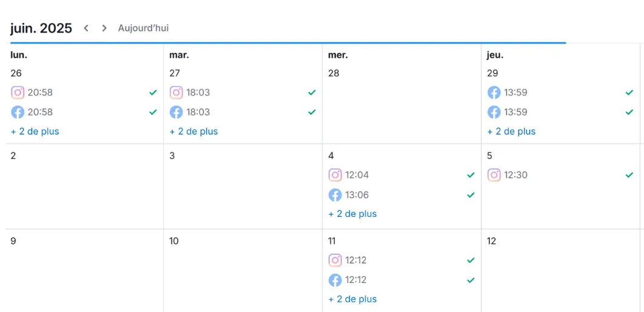Click the Facebook icon at 12:12 on the 11th

click(335, 280)
